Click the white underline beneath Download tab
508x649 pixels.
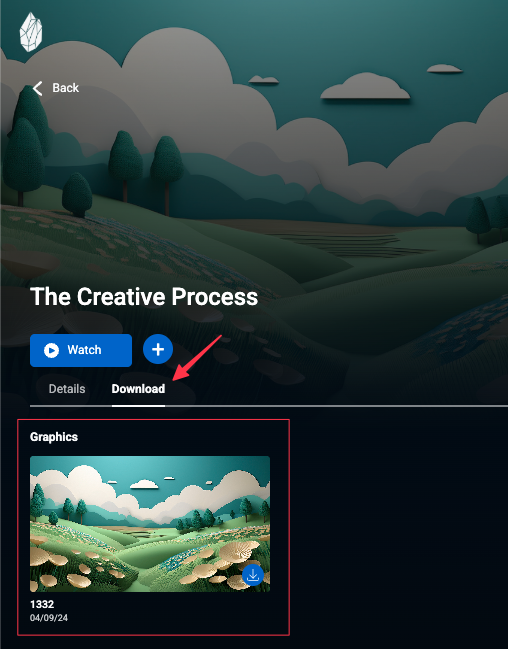[x=138, y=406]
